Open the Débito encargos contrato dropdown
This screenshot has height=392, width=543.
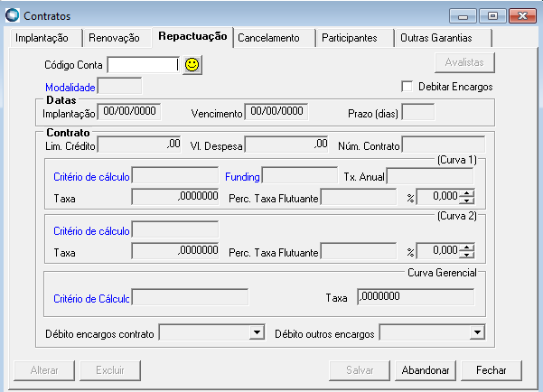[257, 332]
